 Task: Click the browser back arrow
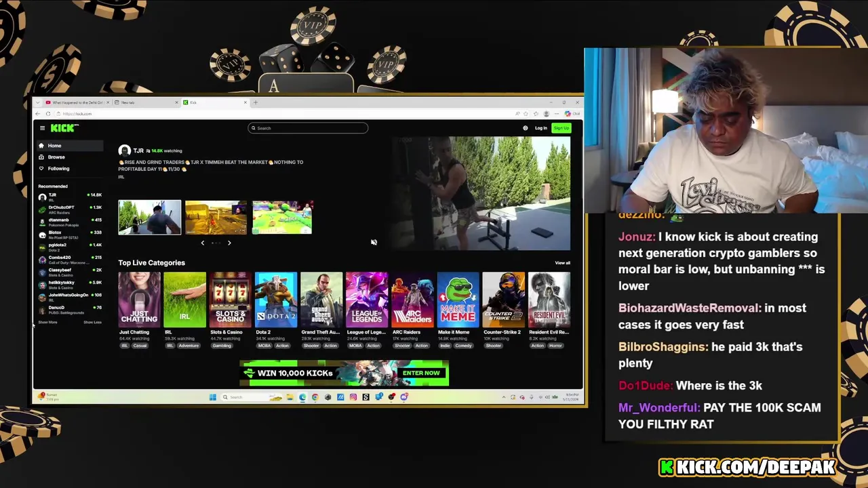tap(37, 114)
